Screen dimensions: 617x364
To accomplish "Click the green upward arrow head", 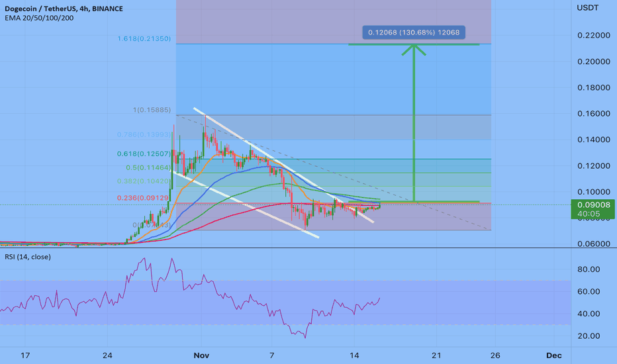I will pos(414,48).
